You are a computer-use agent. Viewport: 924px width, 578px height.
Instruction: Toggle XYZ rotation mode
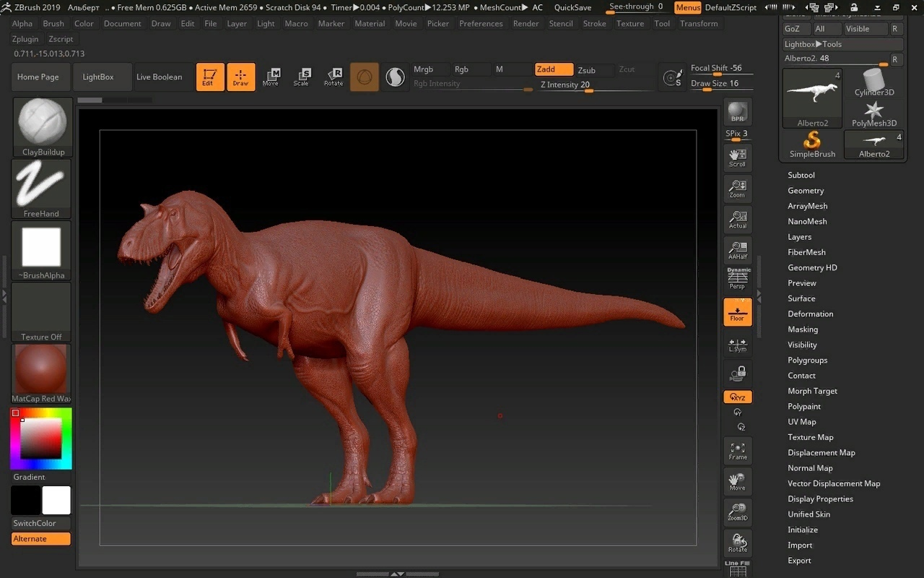coord(738,397)
